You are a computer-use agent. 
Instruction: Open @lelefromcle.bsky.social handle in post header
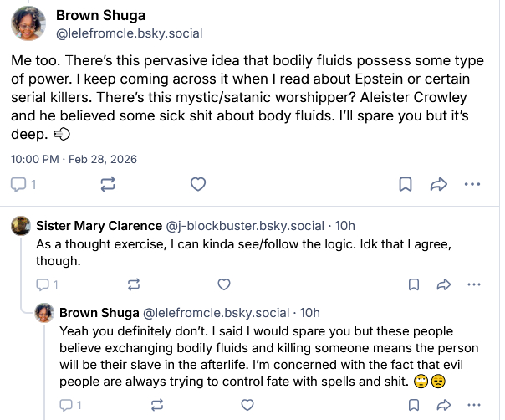(129, 34)
